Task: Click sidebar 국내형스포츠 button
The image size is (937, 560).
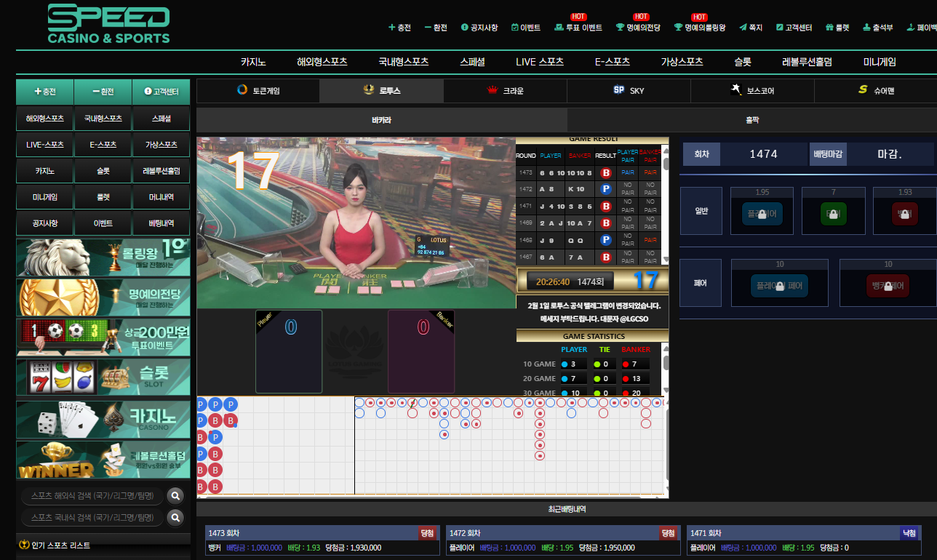Action: coord(103,119)
